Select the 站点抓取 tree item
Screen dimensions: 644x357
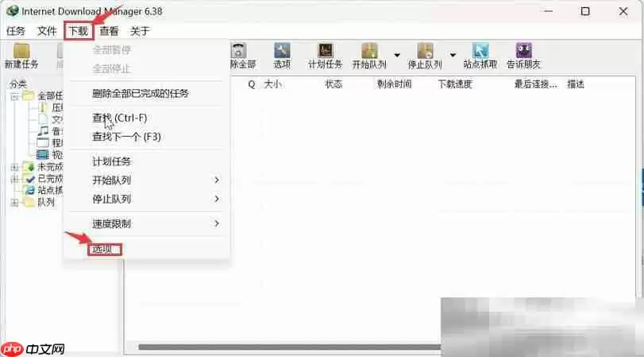50,190
